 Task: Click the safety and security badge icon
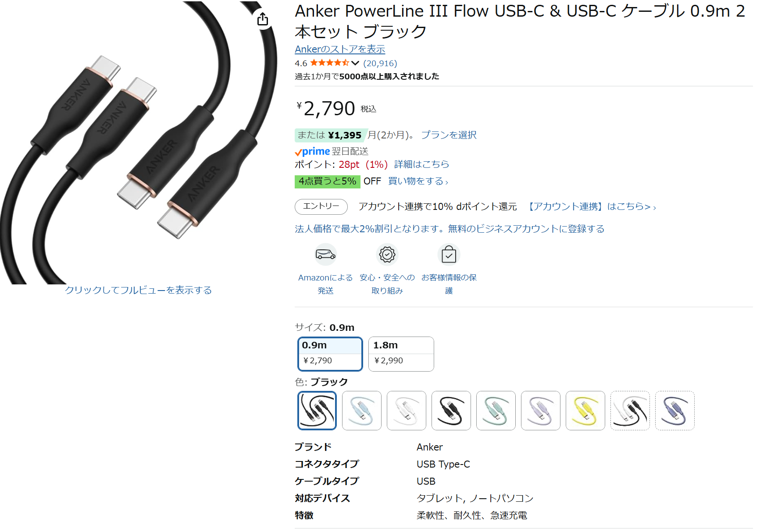pyautogui.click(x=387, y=254)
